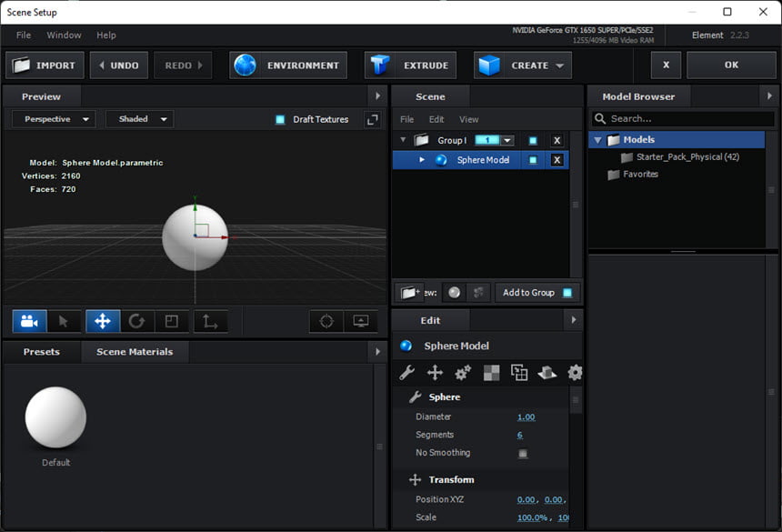Screen dimensions: 782x532
Task: Open the Group I number dropdown arrow
Action: click(x=507, y=141)
